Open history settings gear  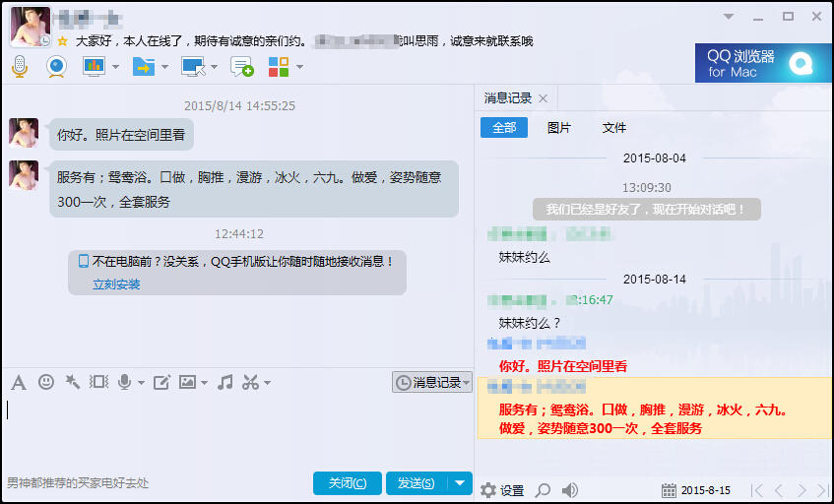[x=487, y=489]
